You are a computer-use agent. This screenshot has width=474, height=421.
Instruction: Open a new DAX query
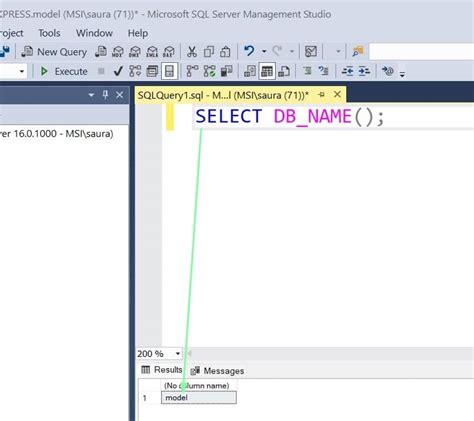coord(169,52)
